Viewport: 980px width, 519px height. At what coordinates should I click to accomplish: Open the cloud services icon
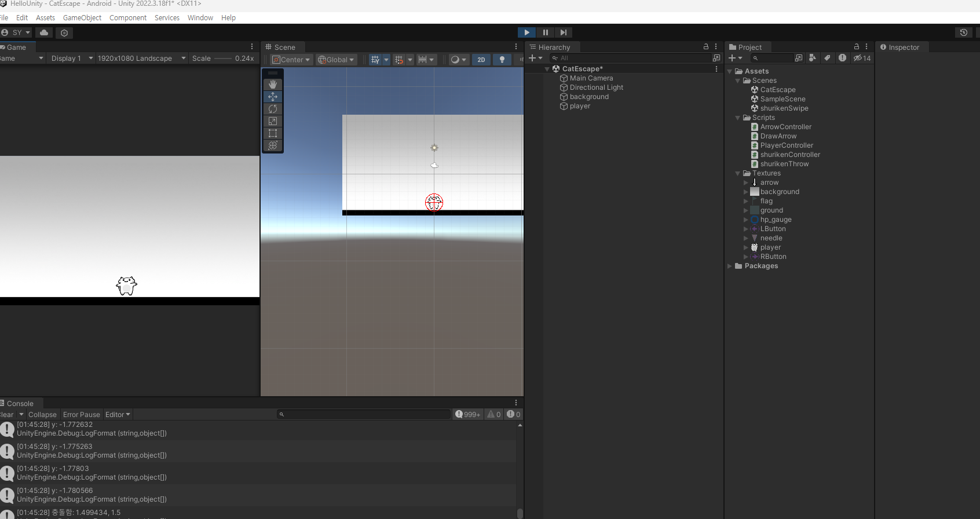point(44,32)
